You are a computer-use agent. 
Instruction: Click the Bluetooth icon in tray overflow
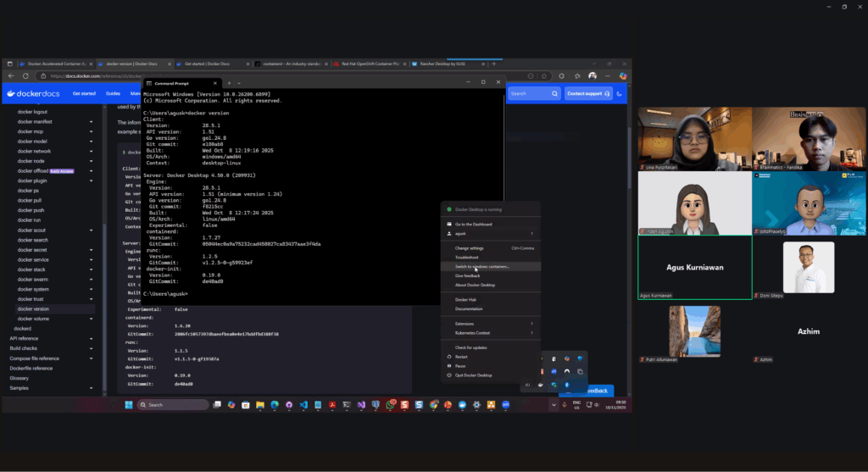(565, 385)
